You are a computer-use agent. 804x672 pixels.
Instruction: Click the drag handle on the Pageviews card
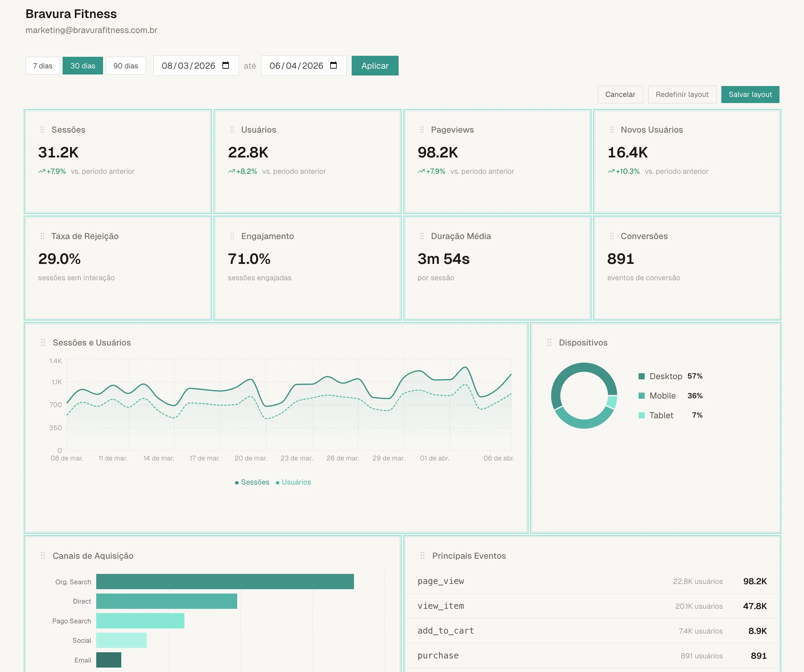tap(422, 130)
